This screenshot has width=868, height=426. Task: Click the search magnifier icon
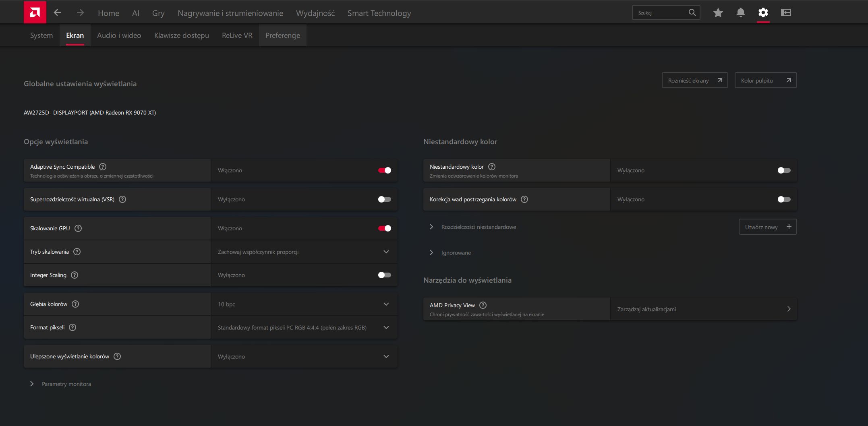pos(692,12)
